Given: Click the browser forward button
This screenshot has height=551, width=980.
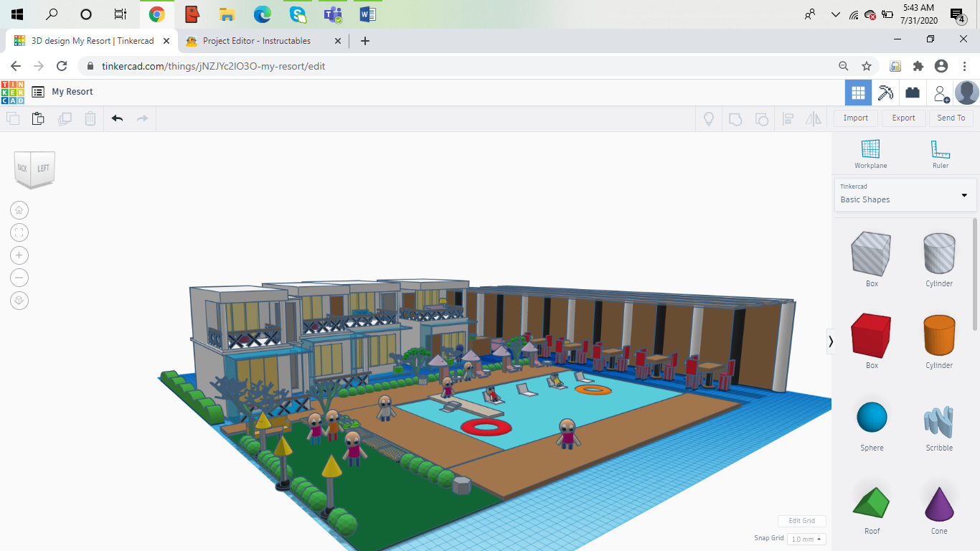Looking at the screenshot, I should [x=39, y=66].
